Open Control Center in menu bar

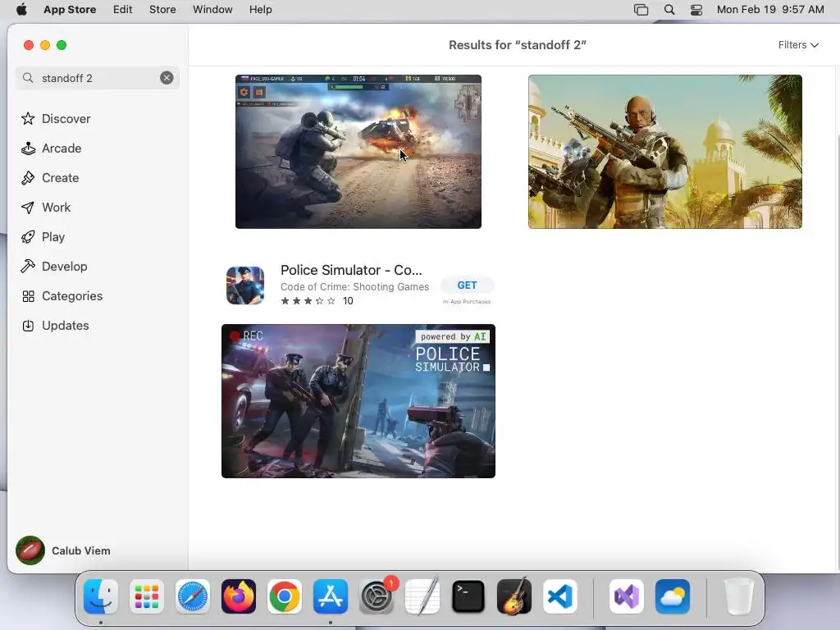click(x=696, y=10)
